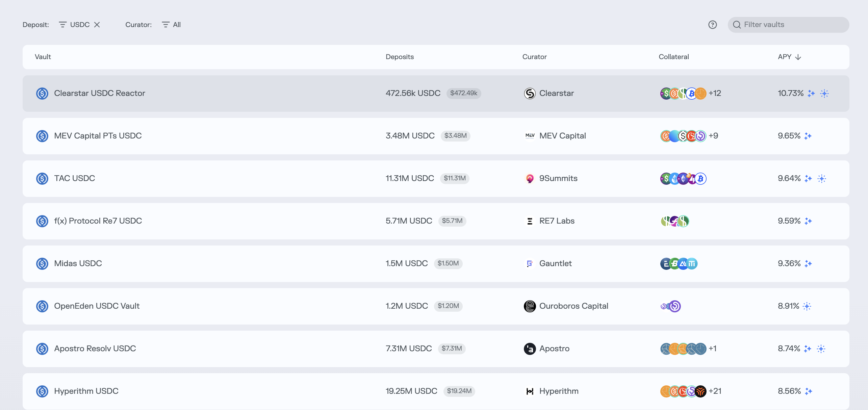Click the sparkle rewards icon beside 9.59%
The height and width of the screenshot is (410, 868).
[808, 221]
